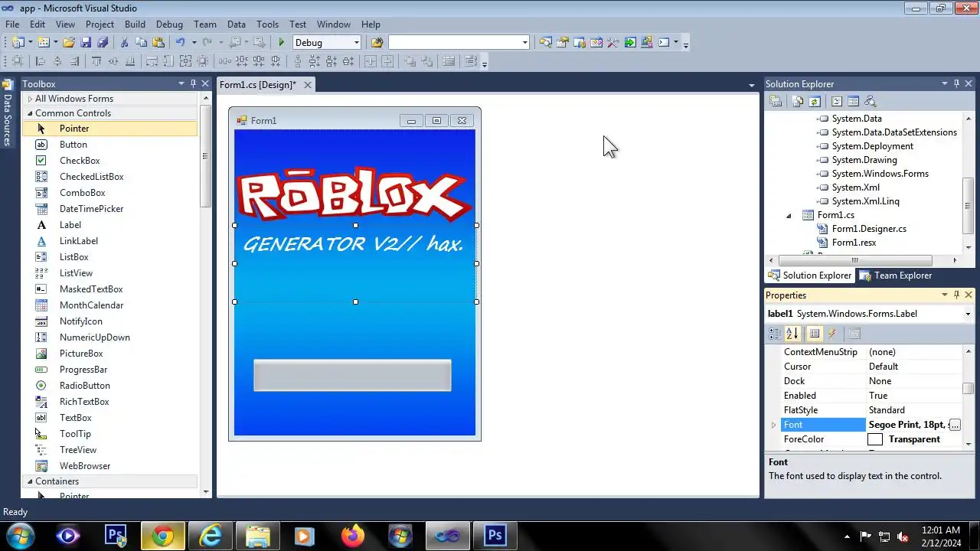This screenshot has width=980, height=551.
Task: Select the gray button on Form1 design
Action: pyautogui.click(x=352, y=375)
